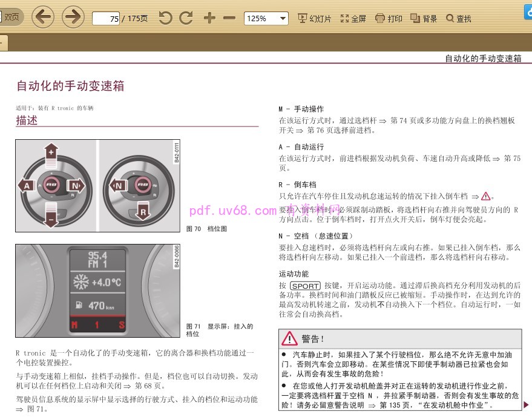Rotate the page counterclockwise

point(165,18)
